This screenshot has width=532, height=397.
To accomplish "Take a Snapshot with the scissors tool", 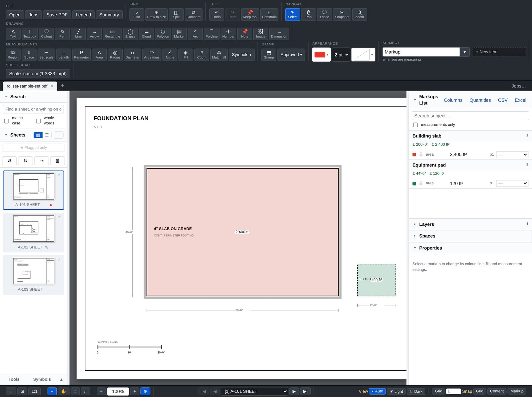I will (x=342, y=14).
